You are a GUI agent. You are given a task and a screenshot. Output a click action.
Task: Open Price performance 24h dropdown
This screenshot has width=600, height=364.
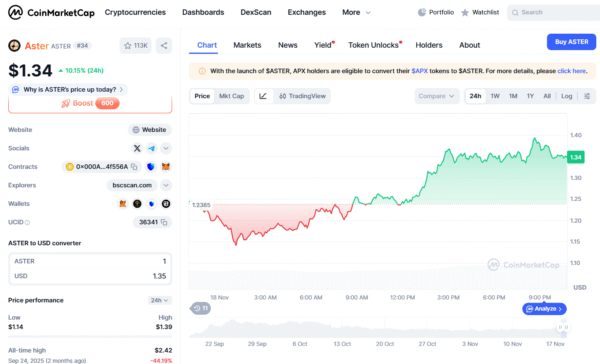click(159, 300)
